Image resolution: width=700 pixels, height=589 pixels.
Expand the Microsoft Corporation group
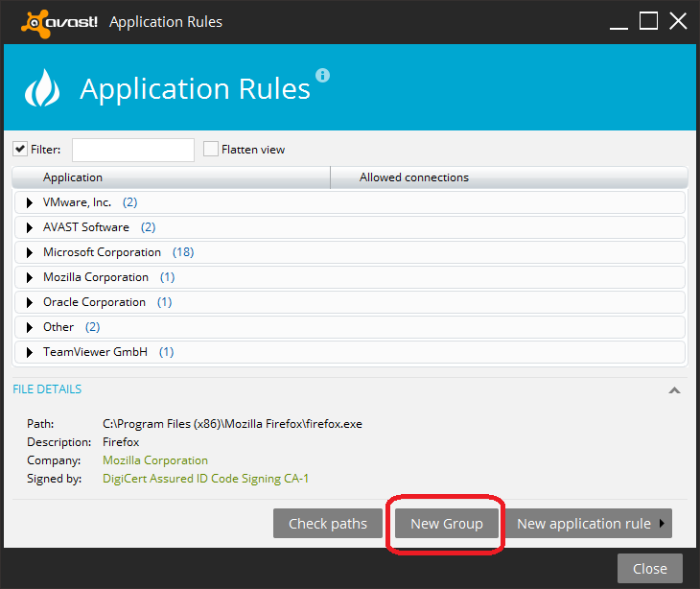(x=30, y=252)
